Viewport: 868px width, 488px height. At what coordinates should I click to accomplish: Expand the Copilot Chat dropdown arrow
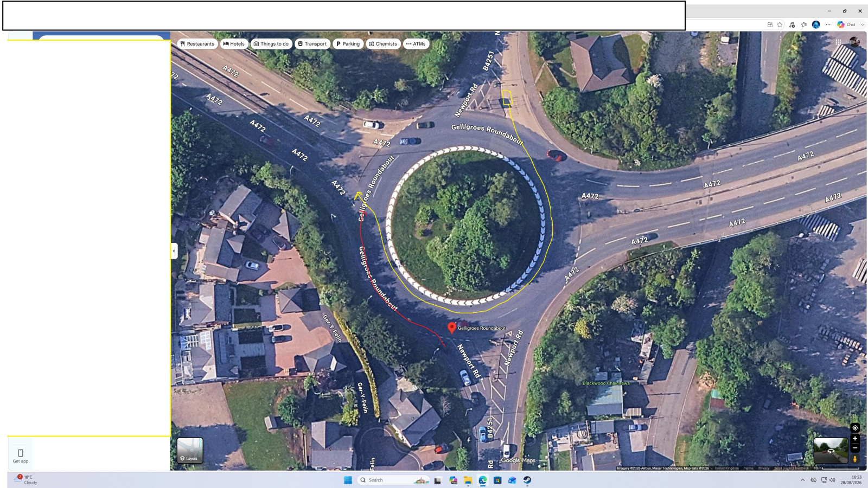point(862,24)
